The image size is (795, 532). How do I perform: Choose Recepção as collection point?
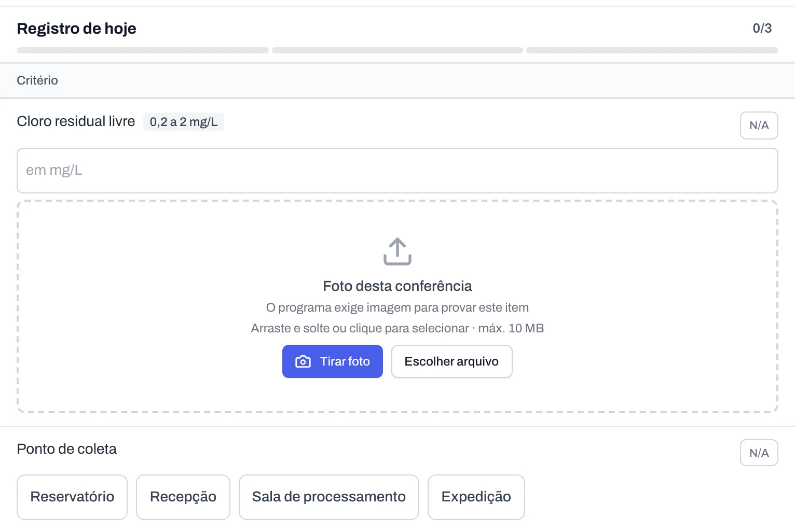183,497
